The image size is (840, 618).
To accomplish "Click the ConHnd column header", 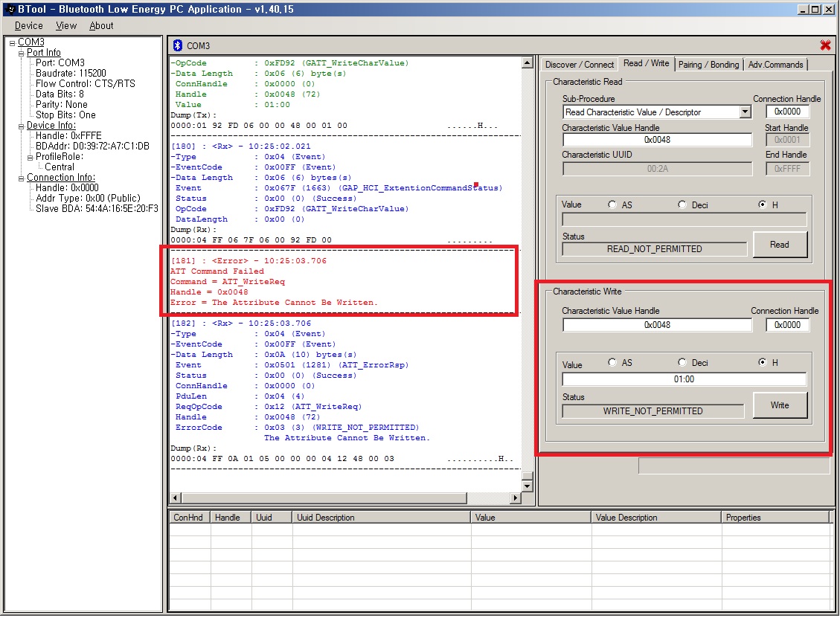I will pyautogui.click(x=190, y=518).
